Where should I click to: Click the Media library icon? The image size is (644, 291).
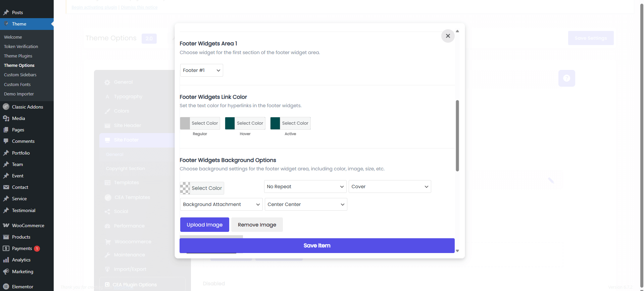click(x=6, y=118)
